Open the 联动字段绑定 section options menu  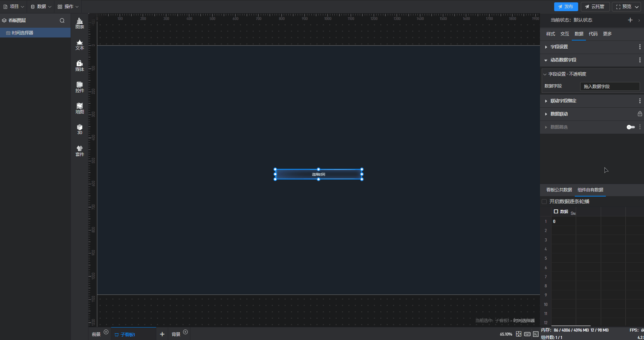coord(640,101)
